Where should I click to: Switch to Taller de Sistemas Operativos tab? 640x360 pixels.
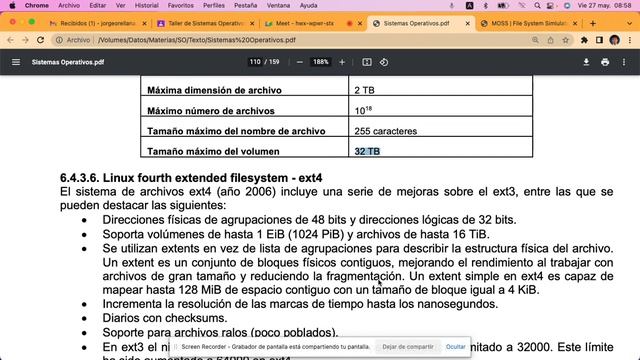click(x=206, y=24)
